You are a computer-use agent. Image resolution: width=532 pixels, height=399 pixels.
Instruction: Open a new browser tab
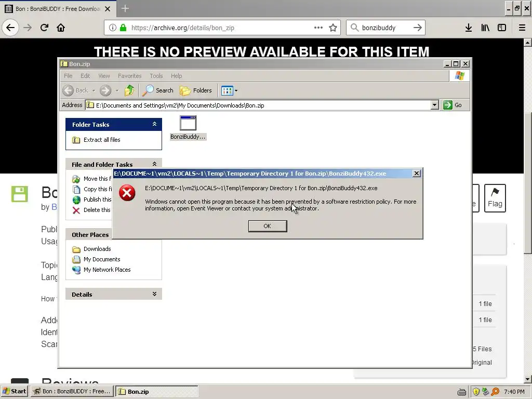(125, 8)
